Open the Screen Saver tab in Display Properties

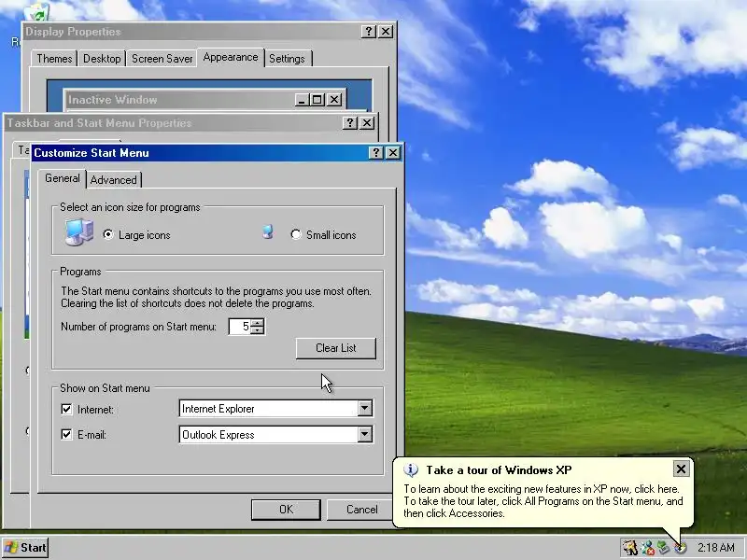tap(162, 59)
